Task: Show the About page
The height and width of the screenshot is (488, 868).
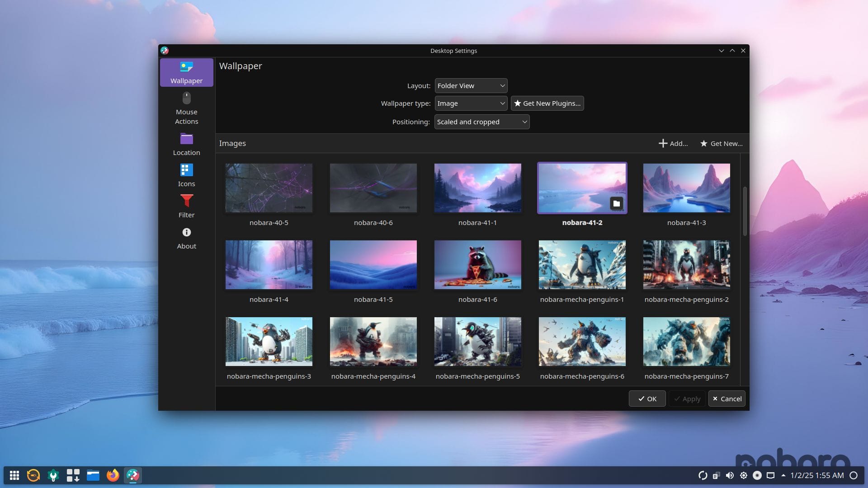Action: (186, 238)
